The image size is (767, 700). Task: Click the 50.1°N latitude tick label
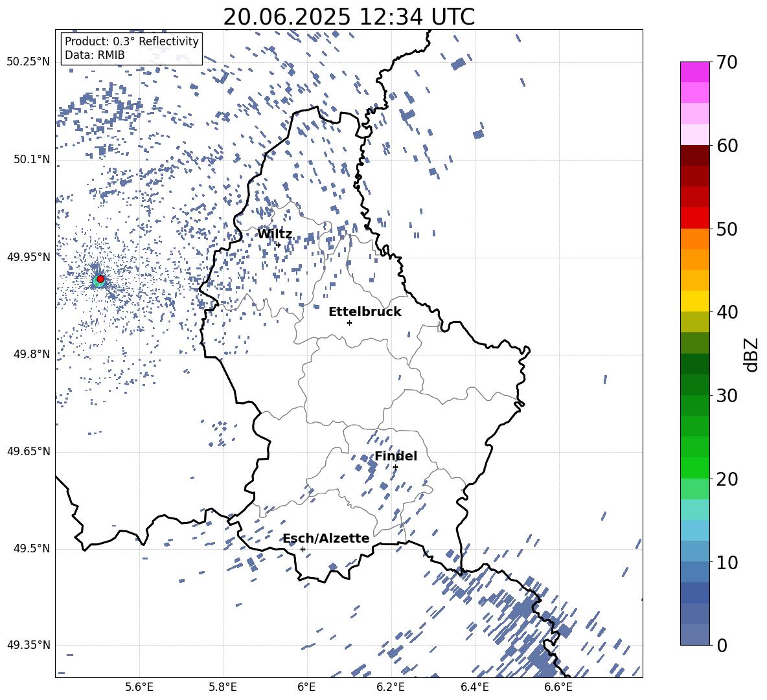tap(31, 159)
